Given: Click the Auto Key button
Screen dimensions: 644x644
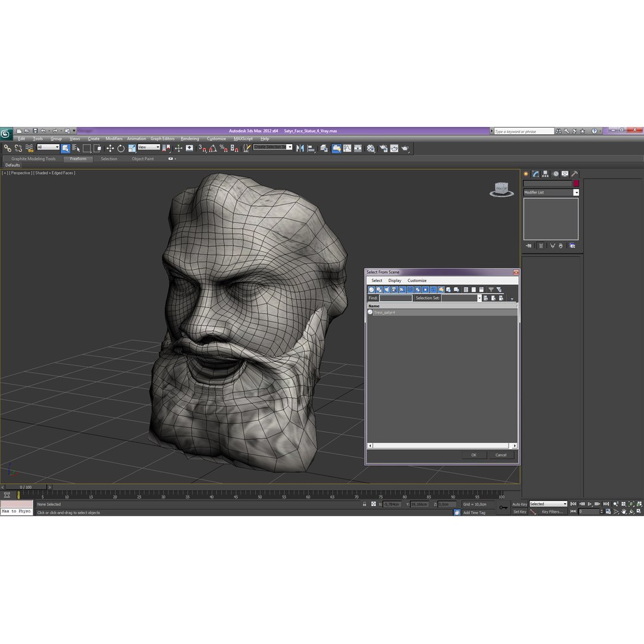Looking at the screenshot, I should (x=519, y=504).
